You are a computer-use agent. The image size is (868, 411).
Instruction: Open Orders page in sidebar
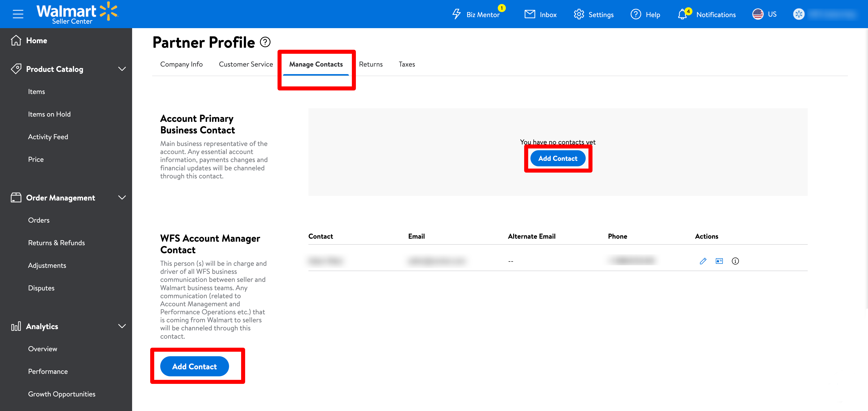tap(39, 220)
